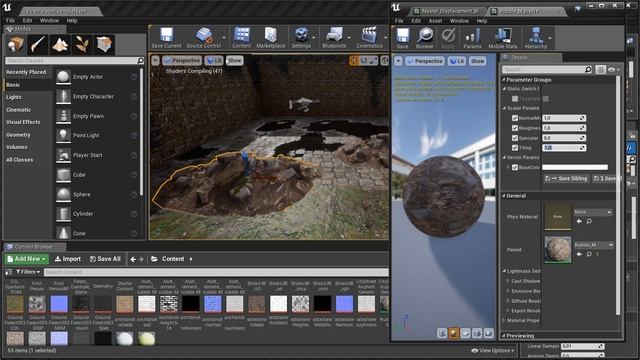Screen dimensions: 640x360
Task: Open the Phys Material None dropdown
Action: pyautogui.click(x=593, y=212)
